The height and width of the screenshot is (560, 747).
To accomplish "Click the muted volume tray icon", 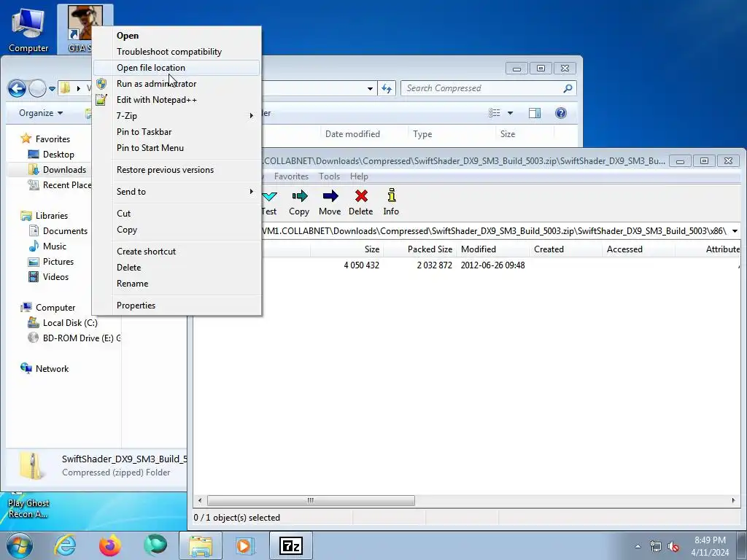I will 673,546.
